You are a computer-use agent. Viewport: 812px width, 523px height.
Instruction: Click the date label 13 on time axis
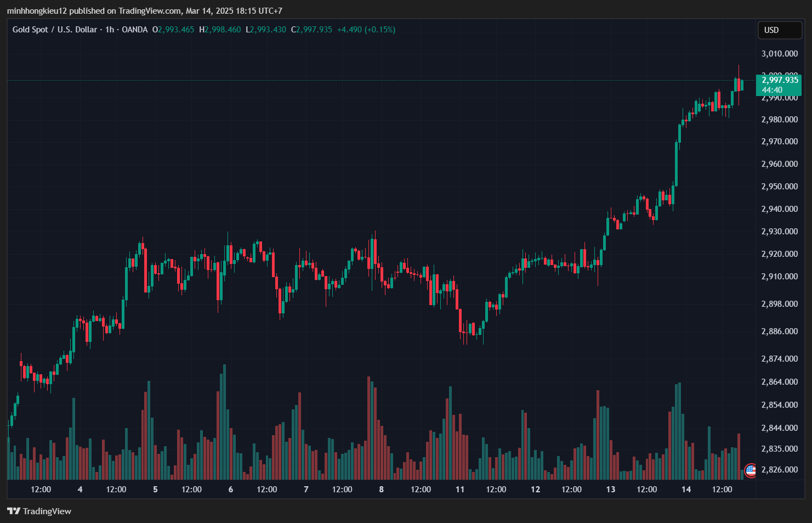click(x=610, y=489)
